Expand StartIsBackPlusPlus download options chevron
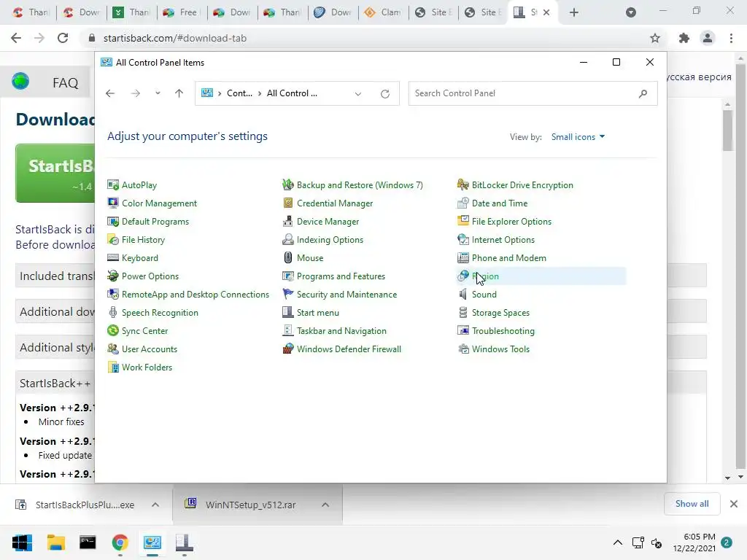 coord(155,505)
